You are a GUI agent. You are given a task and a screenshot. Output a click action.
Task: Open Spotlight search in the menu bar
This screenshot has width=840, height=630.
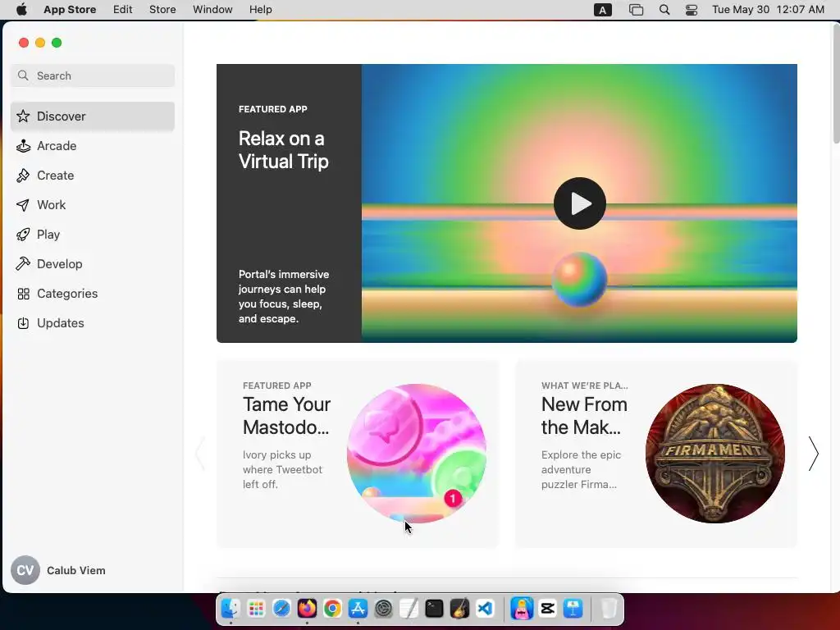(x=664, y=10)
